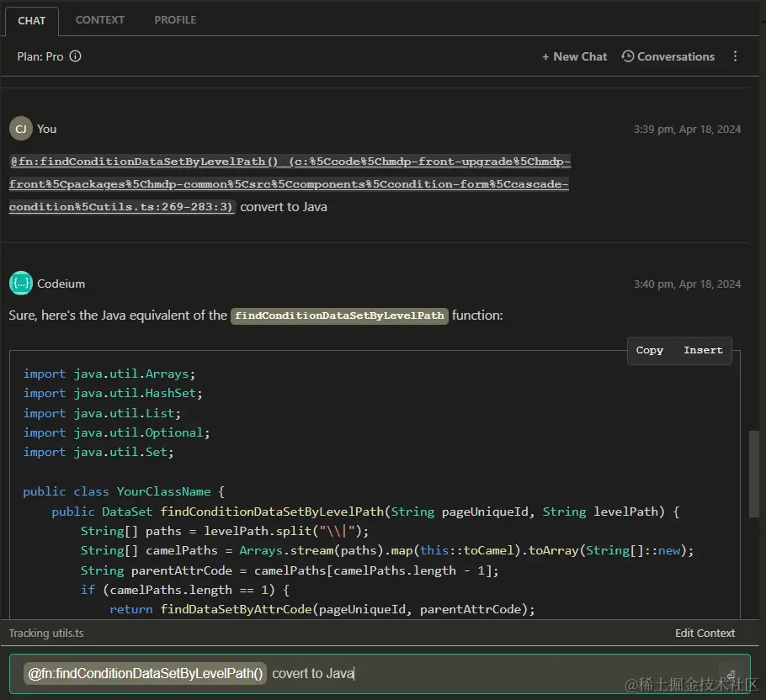Viewport: 766px width, 700px height.
Task: Click the 'convert to Java' message text
Action: click(284, 207)
